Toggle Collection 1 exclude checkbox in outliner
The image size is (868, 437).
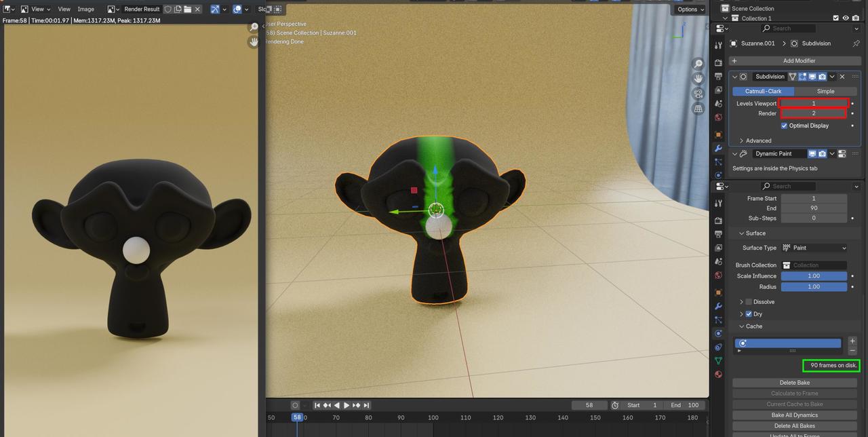835,18
